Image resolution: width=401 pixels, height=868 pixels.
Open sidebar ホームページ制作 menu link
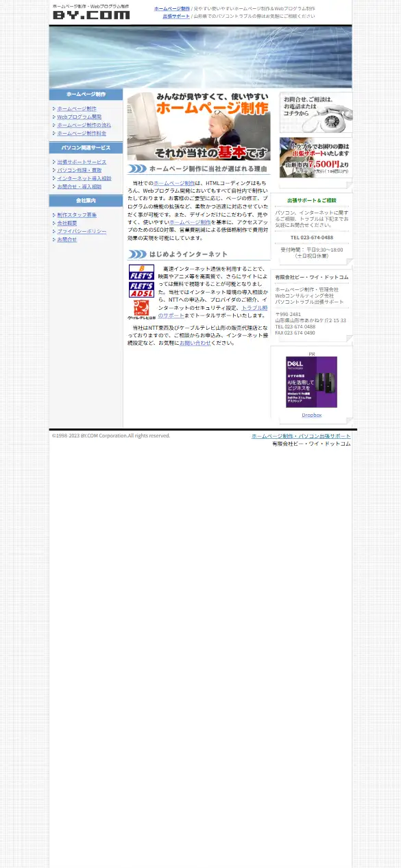point(77,108)
